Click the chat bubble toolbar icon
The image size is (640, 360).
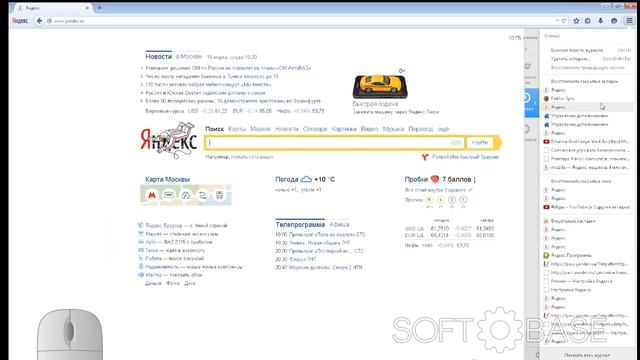tap(614, 21)
